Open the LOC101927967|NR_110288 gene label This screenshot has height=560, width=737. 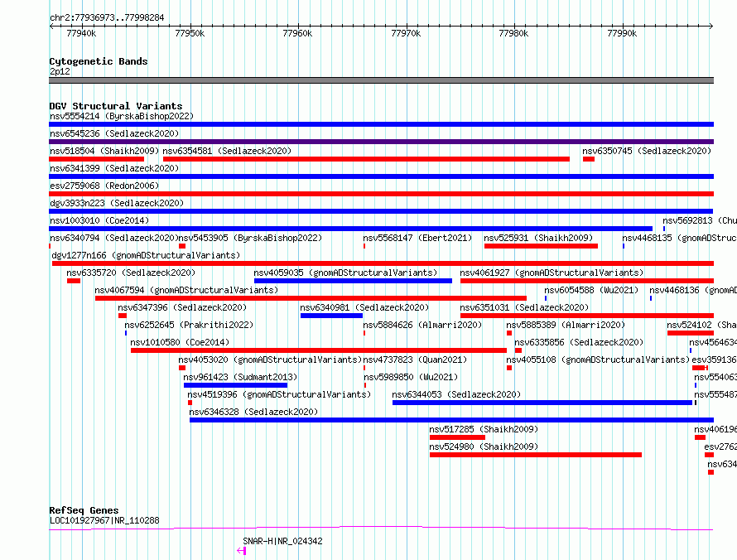(x=104, y=520)
